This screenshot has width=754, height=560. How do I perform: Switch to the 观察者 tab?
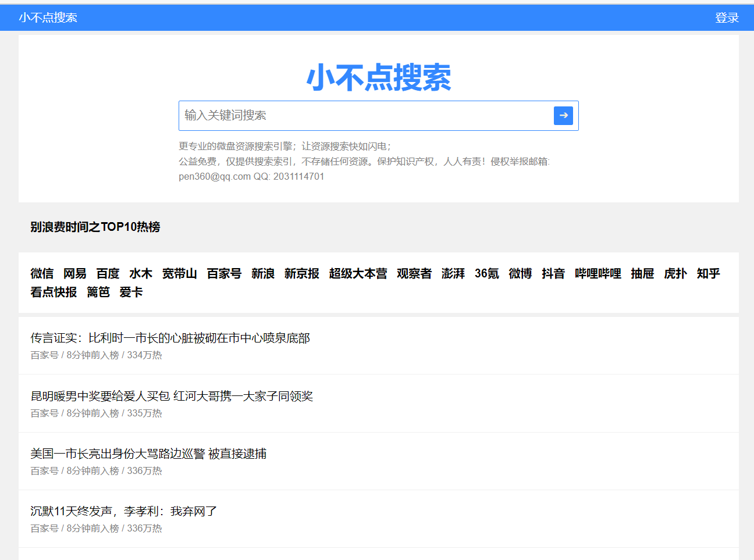[414, 273]
